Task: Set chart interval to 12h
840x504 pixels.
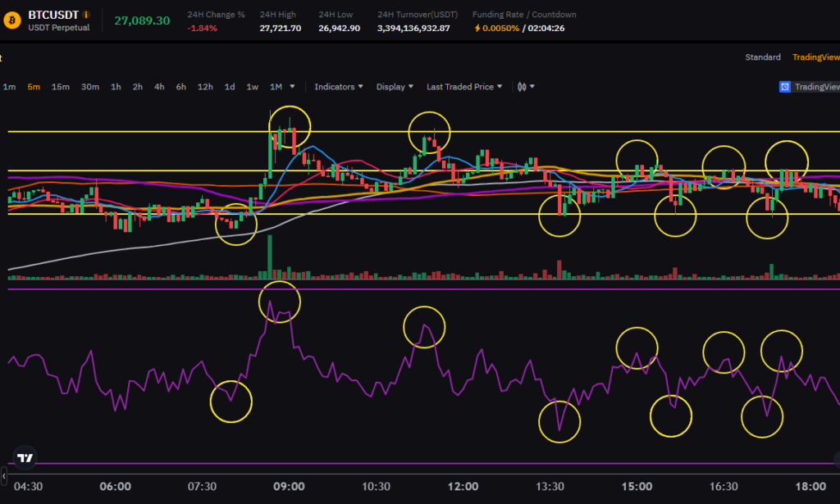Action: (x=205, y=87)
